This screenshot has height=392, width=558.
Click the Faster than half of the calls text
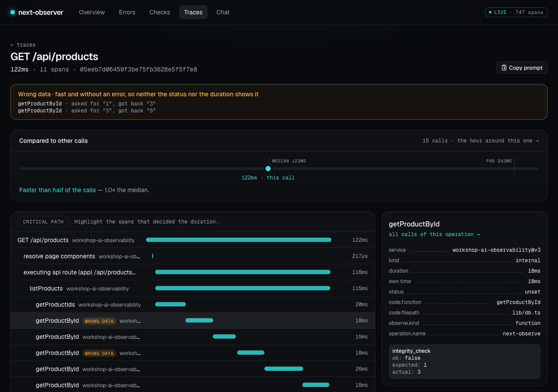58,190
